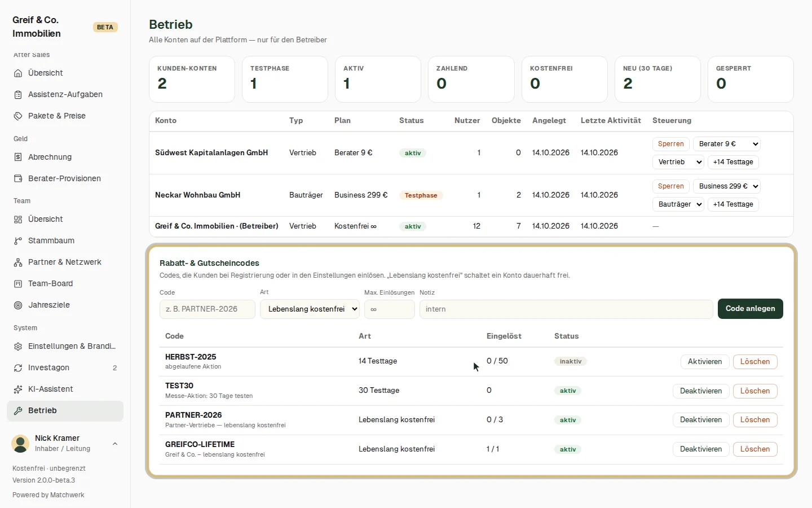Click the Assistenz-Aufgaben clipboard icon
812x508 pixels.
[x=18, y=95]
